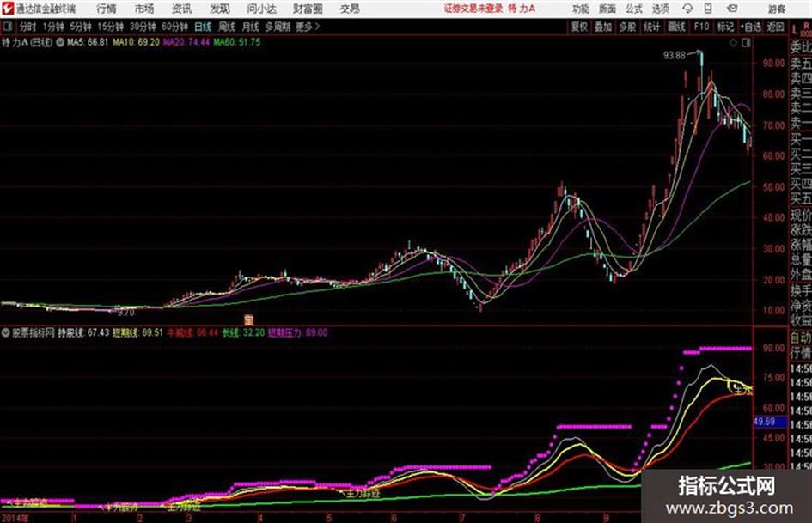Screen dimensions: 812x523
Task: Open the 版面 layout menu
Action: click(x=607, y=9)
